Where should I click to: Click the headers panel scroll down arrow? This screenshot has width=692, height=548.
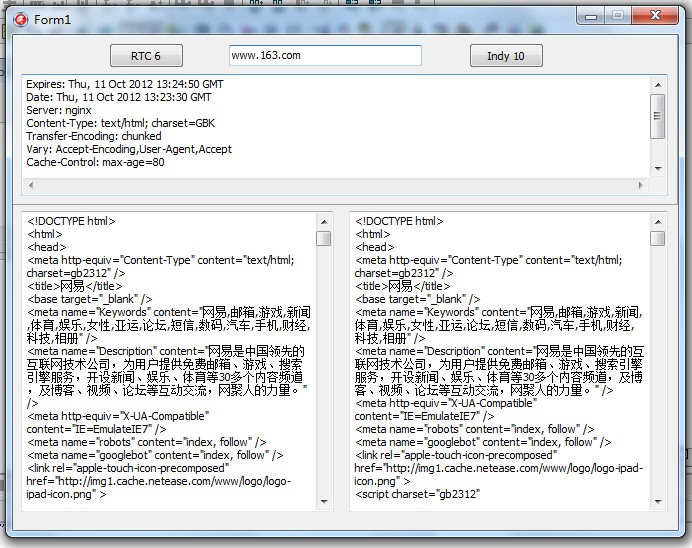[x=658, y=169]
